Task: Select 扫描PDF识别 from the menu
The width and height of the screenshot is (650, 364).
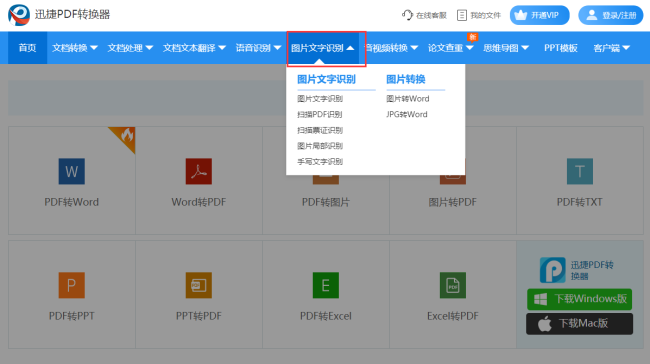Action: 319,114
